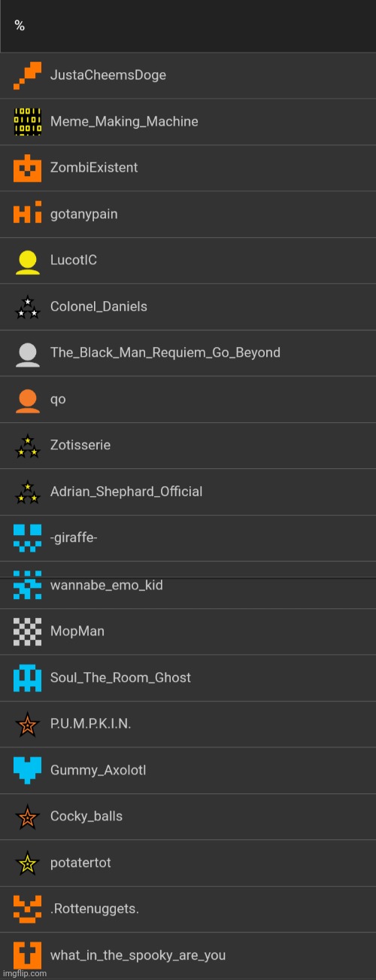The height and width of the screenshot is (980, 376).
Task: Click the yellow star icon next to potatertot
Action: (27, 863)
